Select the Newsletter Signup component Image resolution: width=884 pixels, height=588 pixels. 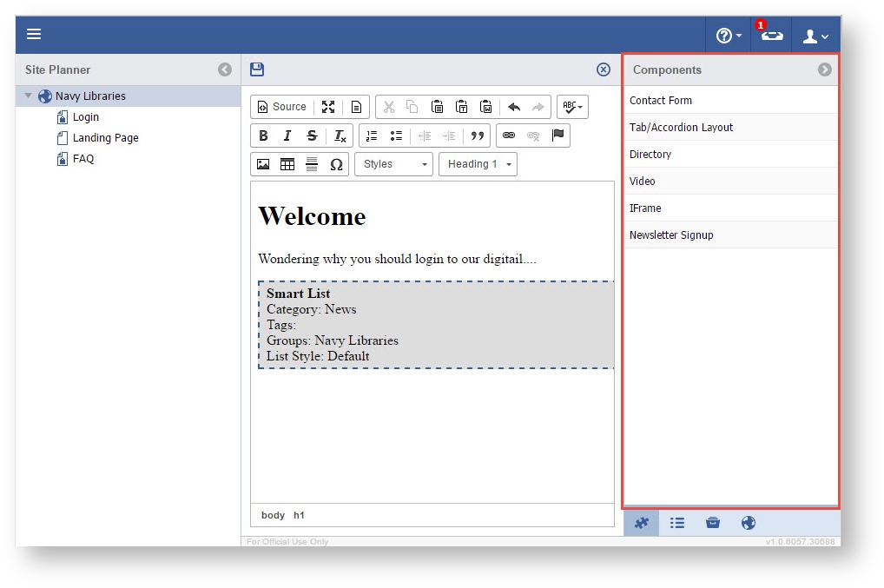[671, 235]
